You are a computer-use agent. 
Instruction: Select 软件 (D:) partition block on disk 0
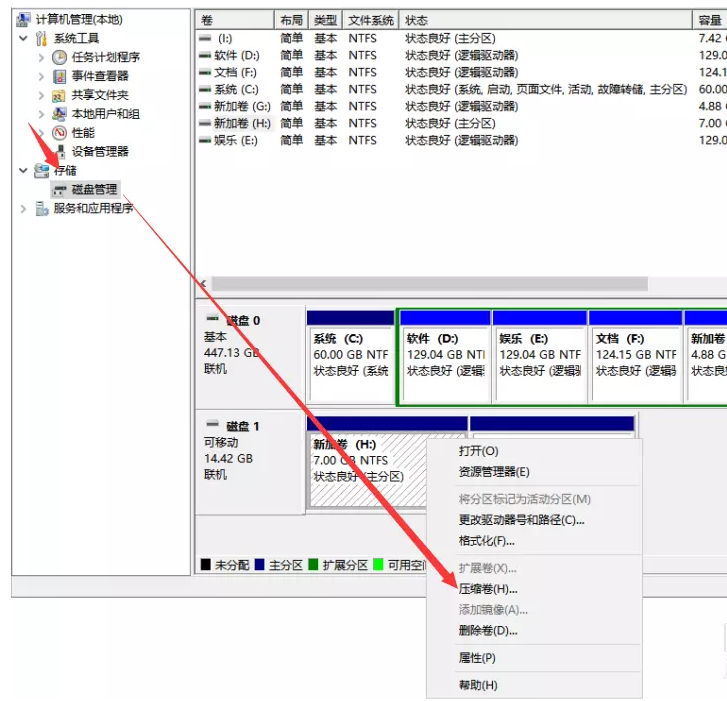click(445, 356)
